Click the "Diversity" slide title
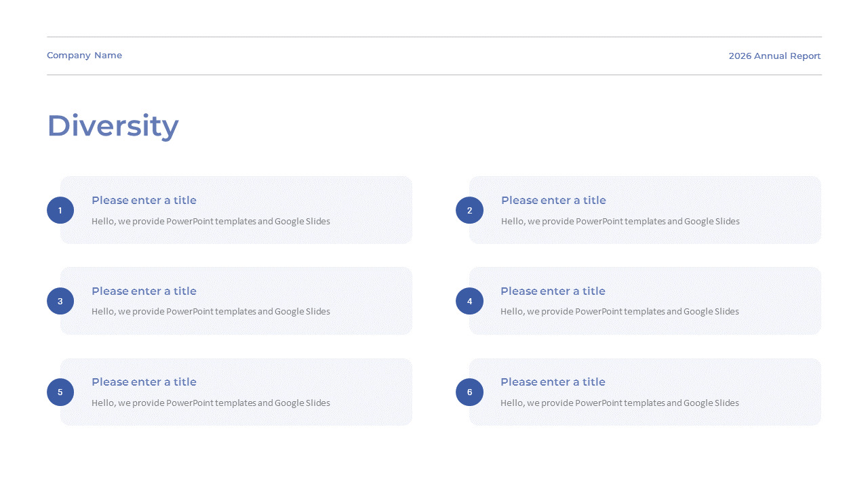The image size is (868, 488). coord(113,126)
